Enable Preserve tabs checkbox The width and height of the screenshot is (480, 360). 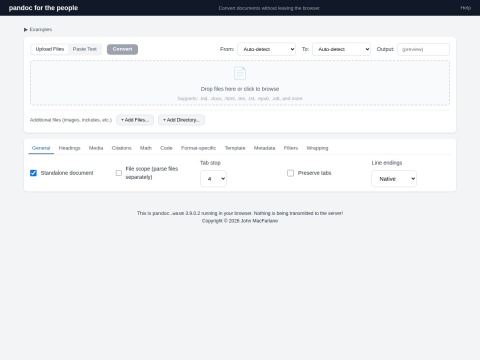click(291, 173)
